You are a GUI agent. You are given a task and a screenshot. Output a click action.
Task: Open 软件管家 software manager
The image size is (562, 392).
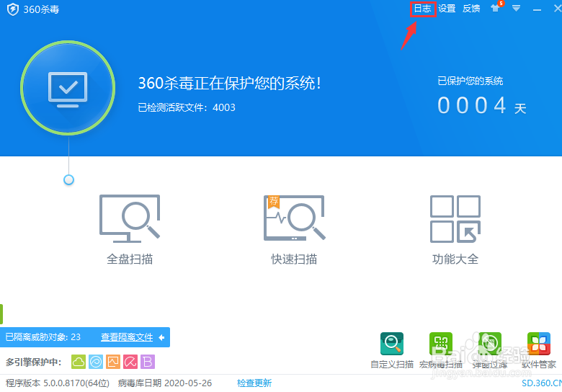click(539, 350)
